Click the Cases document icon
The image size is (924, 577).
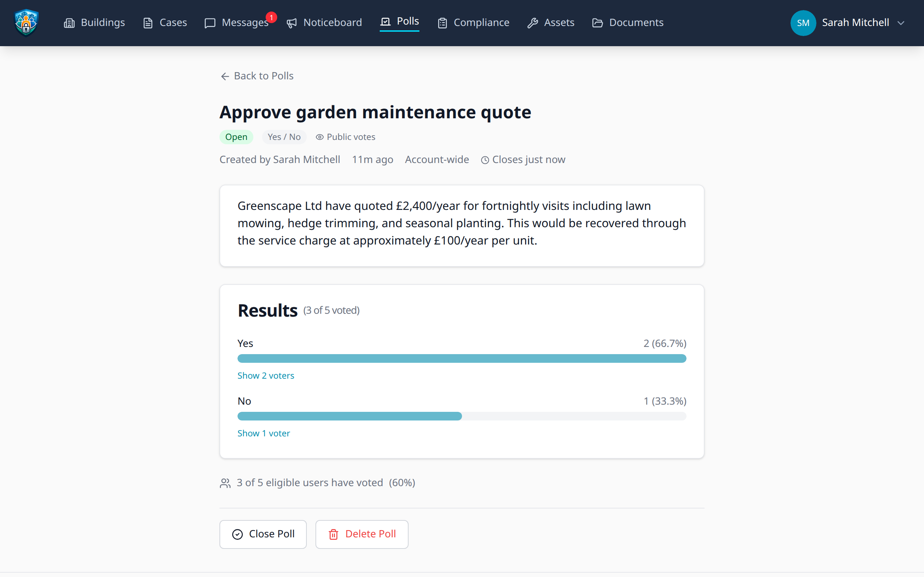point(148,23)
